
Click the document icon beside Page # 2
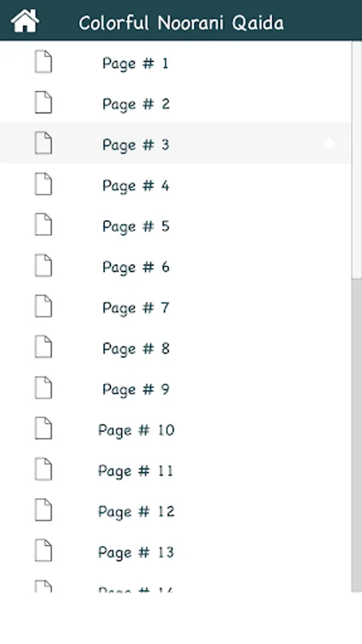pyautogui.click(x=44, y=102)
